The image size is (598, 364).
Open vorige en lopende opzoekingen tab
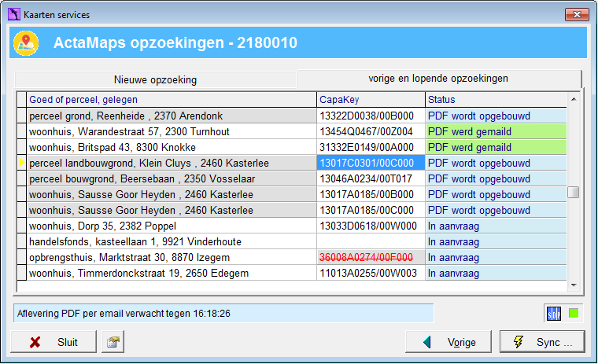438,79
